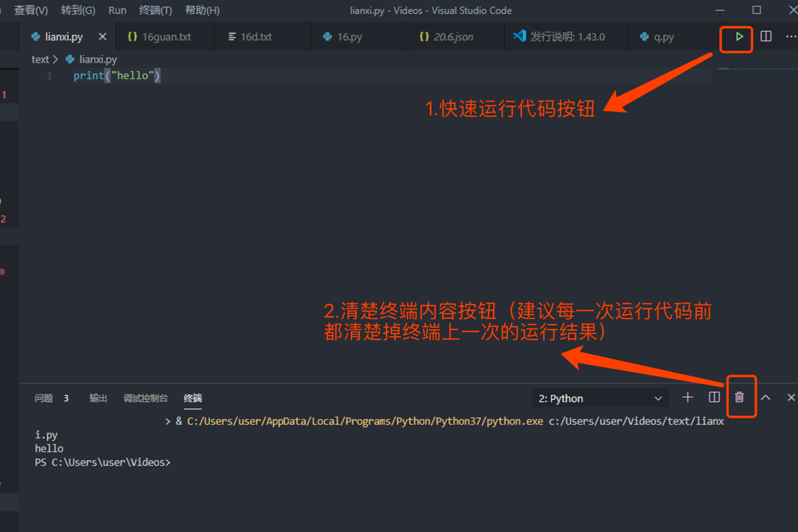798x532 pixels.
Task: Show the 调试控制台 debug console panel
Action: click(145, 398)
